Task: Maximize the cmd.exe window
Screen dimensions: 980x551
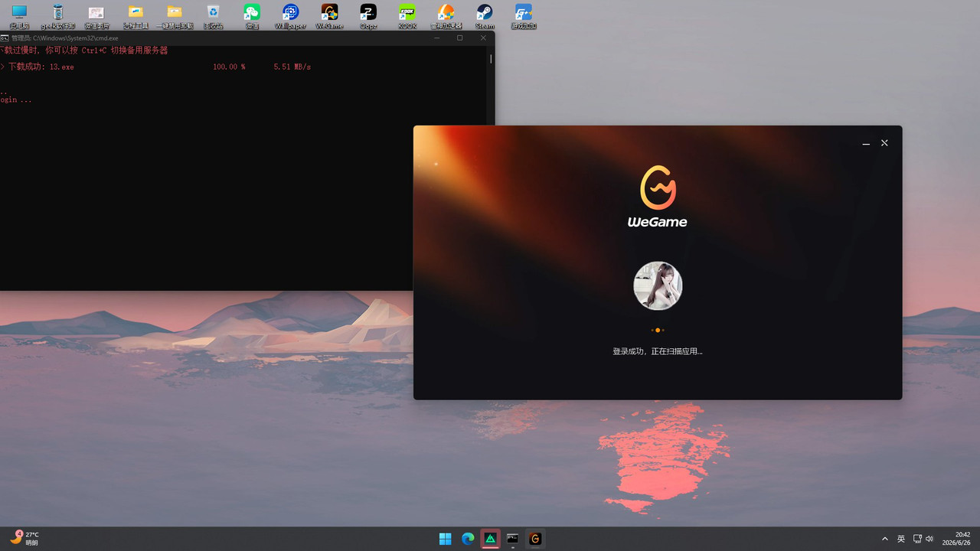Action: coord(460,37)
